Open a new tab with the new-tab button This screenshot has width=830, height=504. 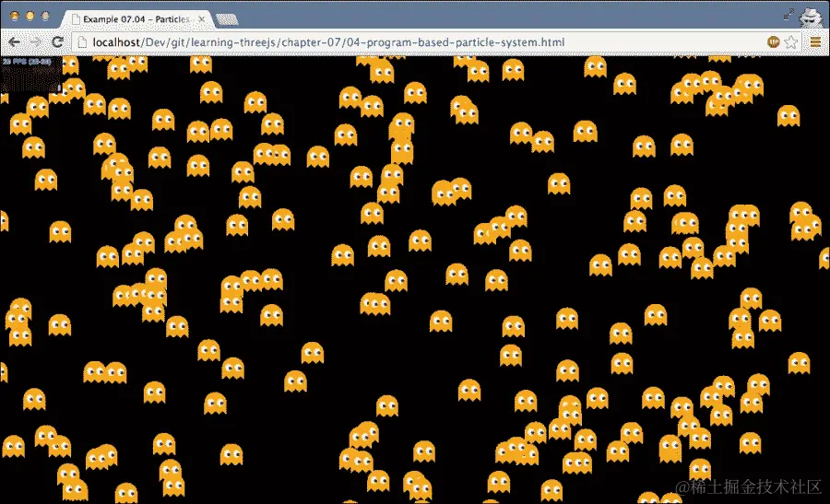tap(228, 19)
